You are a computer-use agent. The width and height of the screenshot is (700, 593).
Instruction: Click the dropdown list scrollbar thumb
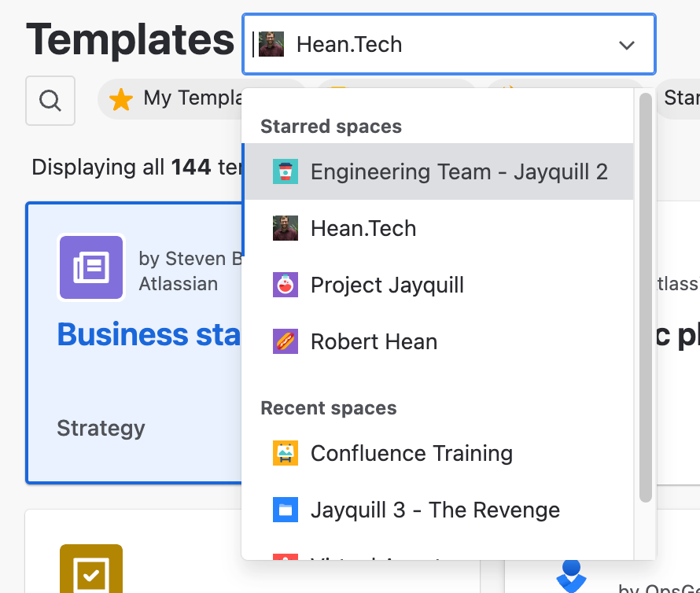coord(645,297)
